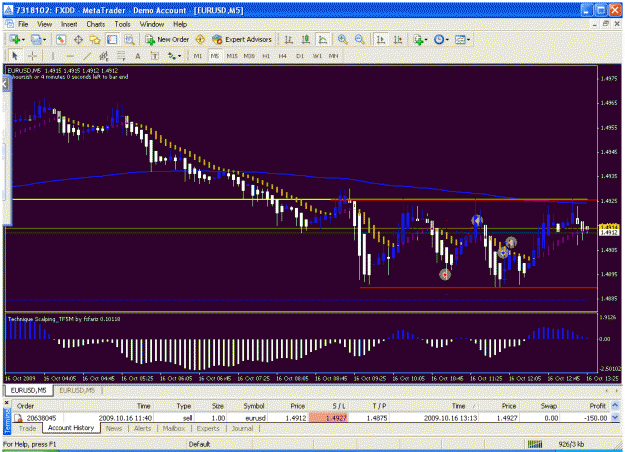
Task: Open the Charts menu
Action: pos(96,24)
